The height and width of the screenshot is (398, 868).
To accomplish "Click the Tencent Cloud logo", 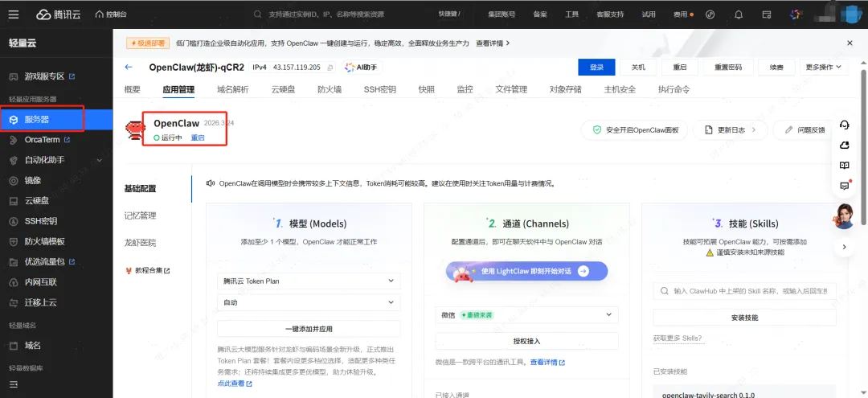I will (58, 14).
